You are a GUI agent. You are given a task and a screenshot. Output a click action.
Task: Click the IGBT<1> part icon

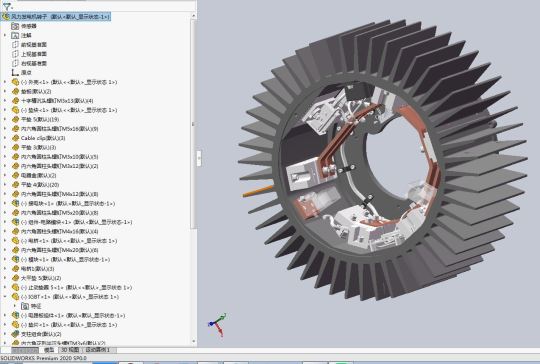click(15, 297)
